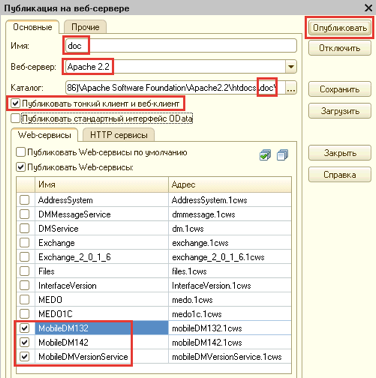Select the exchange.1cws address cell
Viewport: 376px width, 378px height.
[230, 243]
